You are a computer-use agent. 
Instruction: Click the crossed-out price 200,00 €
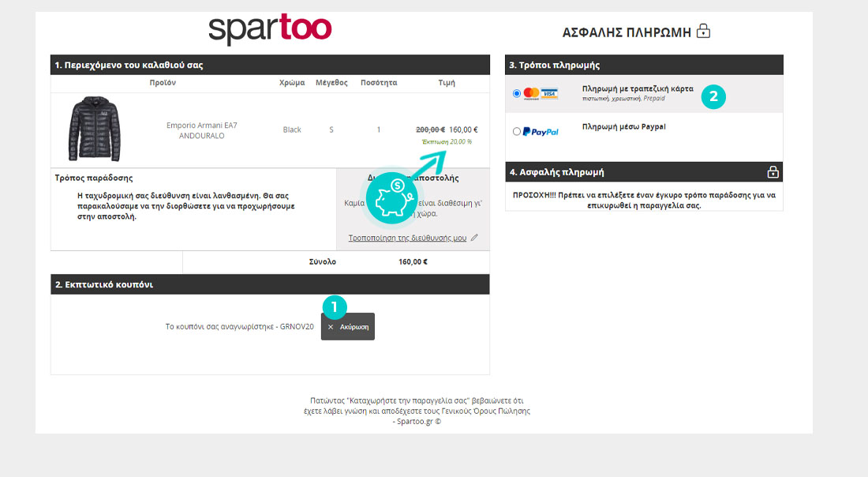point(430,130)
